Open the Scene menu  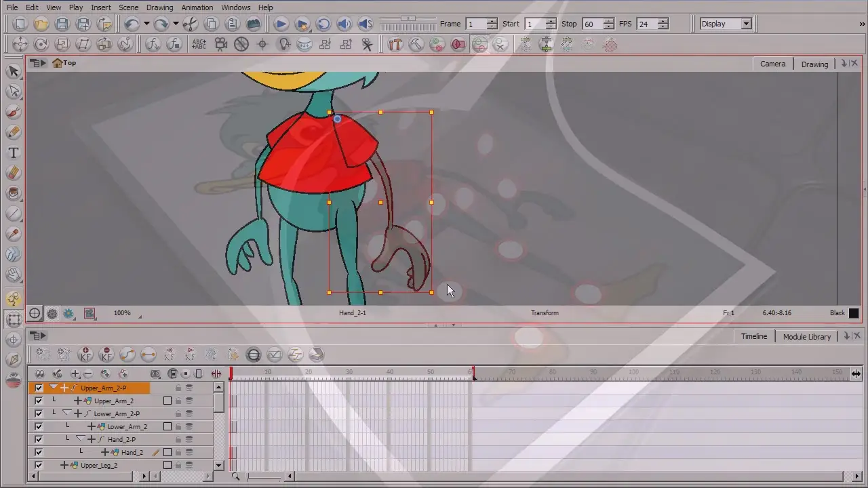[128, 7]
